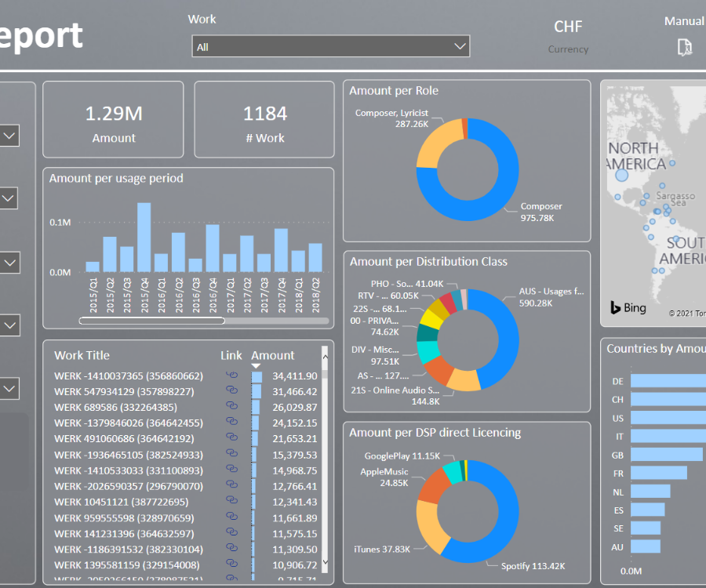Click the Amount column sort arrow
The width and height of the screenshot is (706, 588).
click(256, 366)
